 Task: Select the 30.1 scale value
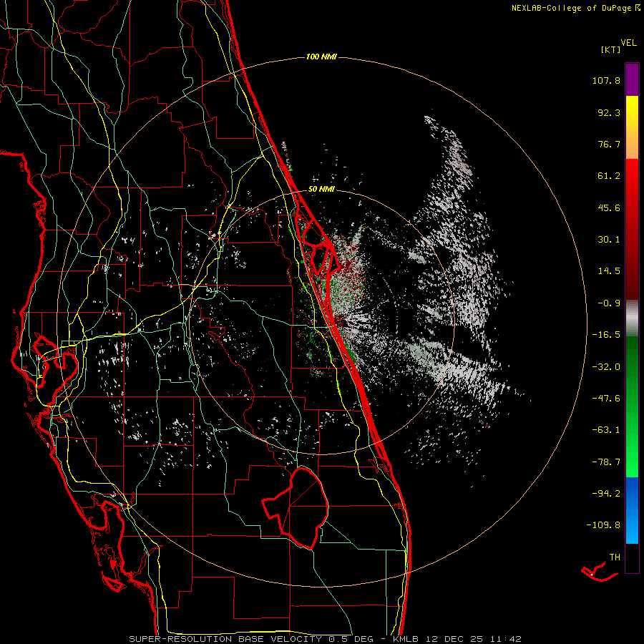609,240
